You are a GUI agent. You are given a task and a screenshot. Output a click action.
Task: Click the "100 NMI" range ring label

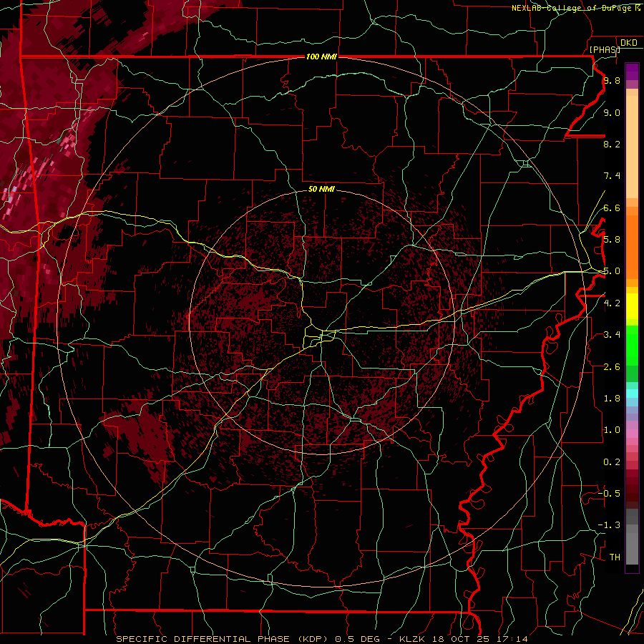[x=321, y=57]
